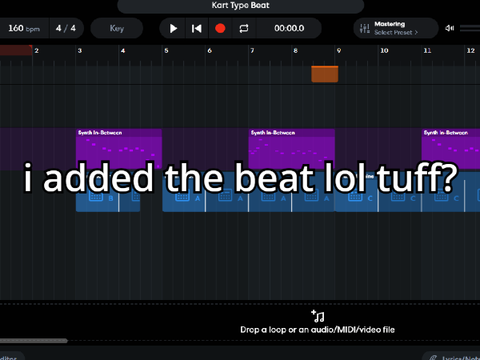Start playback with the Play button
480x360 pixels.
[173, 28]
